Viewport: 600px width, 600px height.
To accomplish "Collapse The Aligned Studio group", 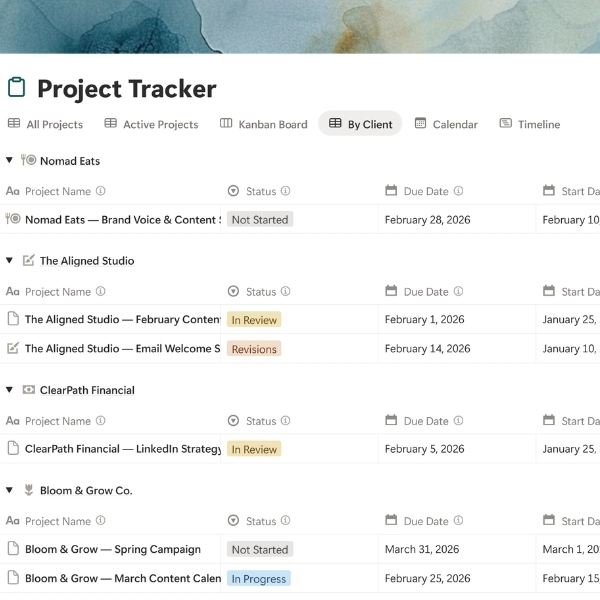I will (x=9, y=261).
